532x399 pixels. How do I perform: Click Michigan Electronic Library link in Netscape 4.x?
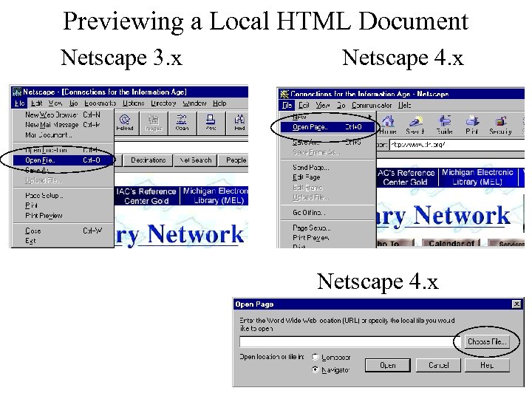pyautogui.click(x=477, y=177)
